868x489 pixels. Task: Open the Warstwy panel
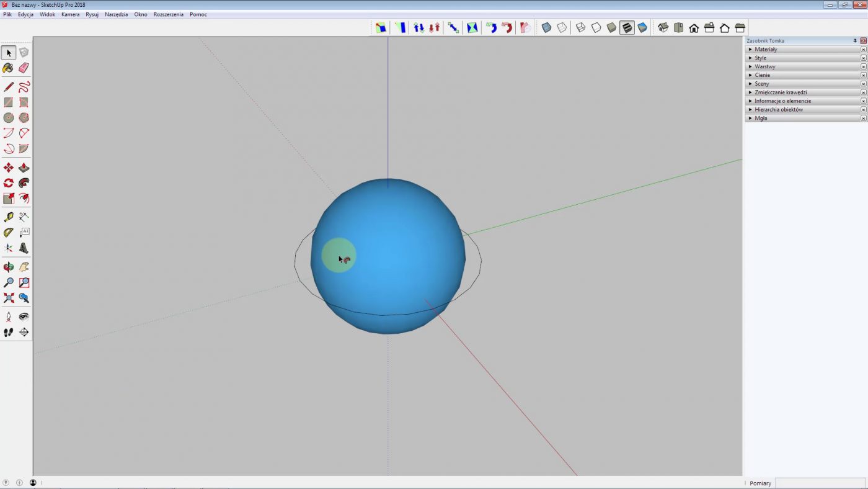tap(765, 66)
